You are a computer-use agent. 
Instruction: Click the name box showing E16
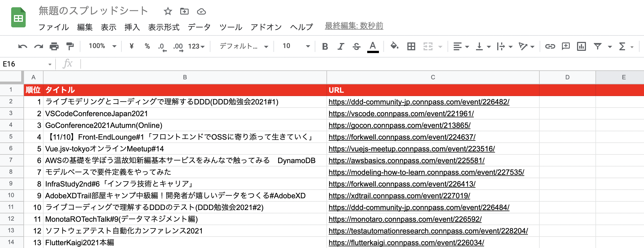(x=27, y=64)
